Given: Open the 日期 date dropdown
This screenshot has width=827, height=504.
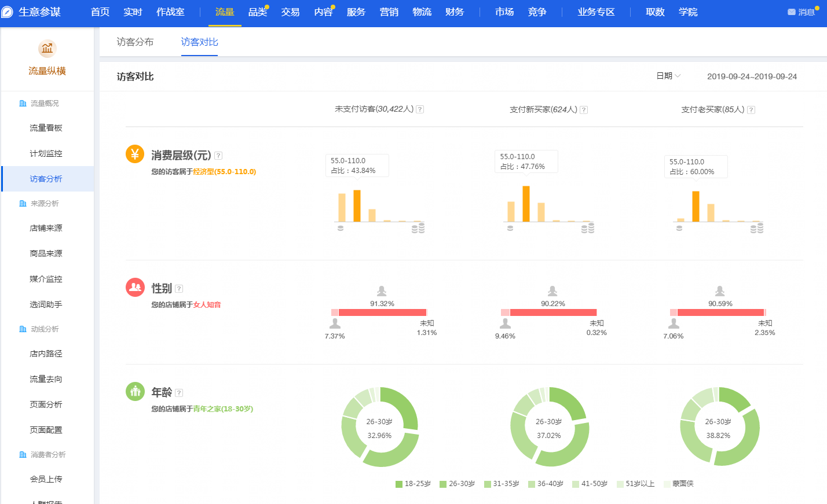Looking at the screenshot, I should click(668, 76).
